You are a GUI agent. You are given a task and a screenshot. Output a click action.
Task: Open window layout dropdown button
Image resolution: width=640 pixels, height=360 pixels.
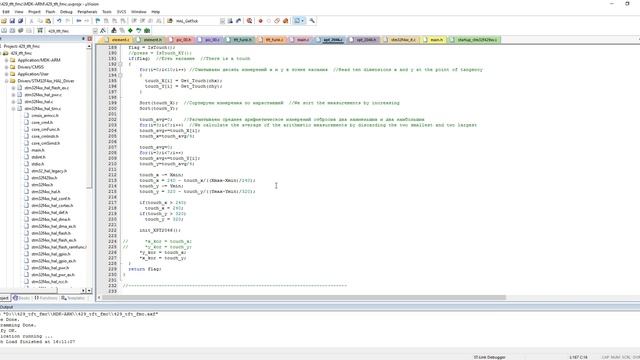pyautogui.click(x=299, y=21)
